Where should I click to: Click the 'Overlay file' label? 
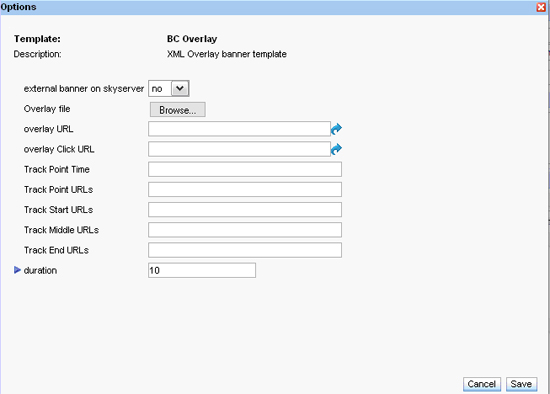(x=47, y=109)
